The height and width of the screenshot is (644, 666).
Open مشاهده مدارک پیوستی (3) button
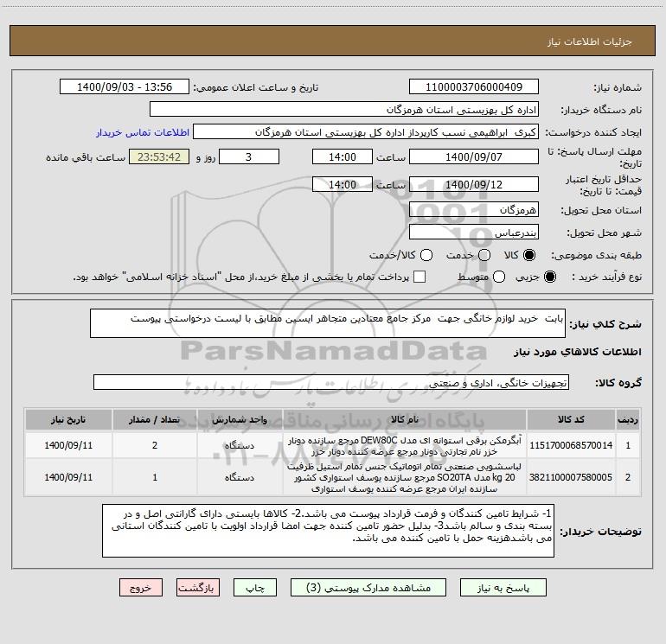pyautogui.click(x=368, y=588)
